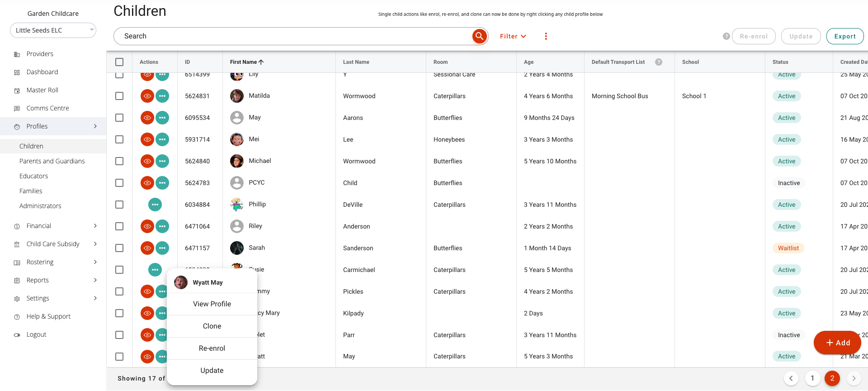Image resolution: width=868 pixels, height=391 pixels.
Task: Click the eye icon for Matilda Wormwood
Action: coord(147,96)
